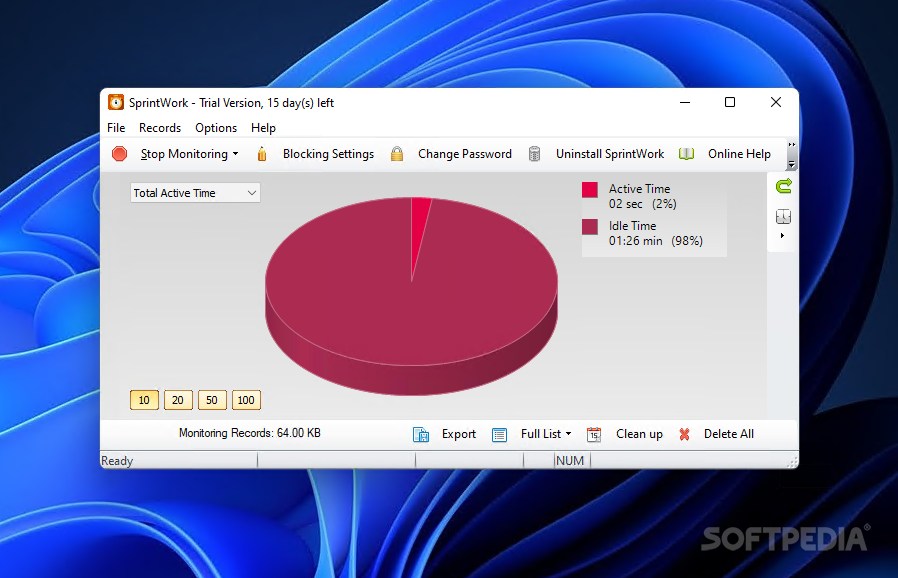The image size is (898, 578).
Task: Click the SprintWork app icon in title bar
Action: [x=116, y=103]
